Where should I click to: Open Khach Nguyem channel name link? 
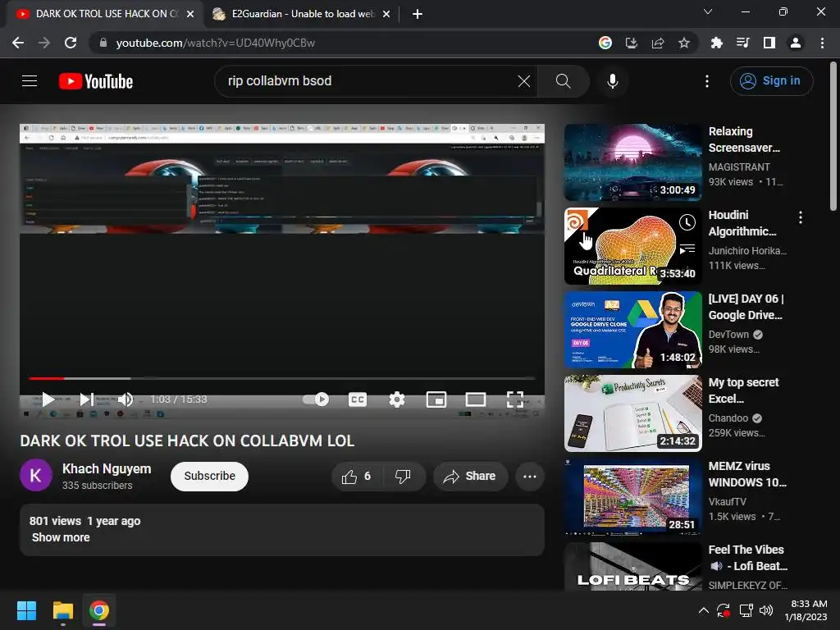(107, 468)
